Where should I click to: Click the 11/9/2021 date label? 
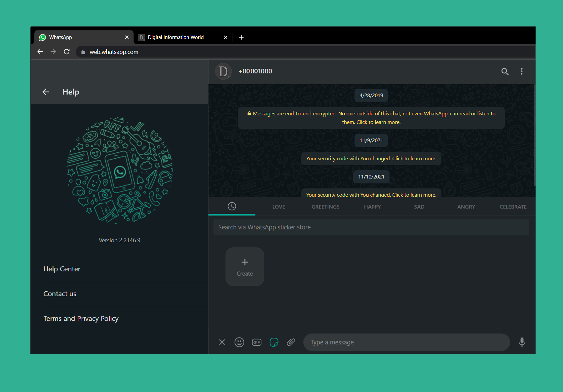point(371,140)
